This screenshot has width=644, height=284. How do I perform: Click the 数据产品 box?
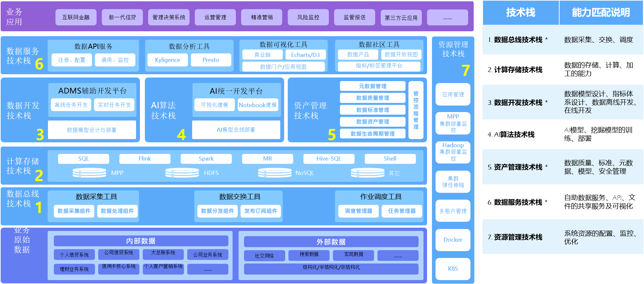click(x=358, y=55)
